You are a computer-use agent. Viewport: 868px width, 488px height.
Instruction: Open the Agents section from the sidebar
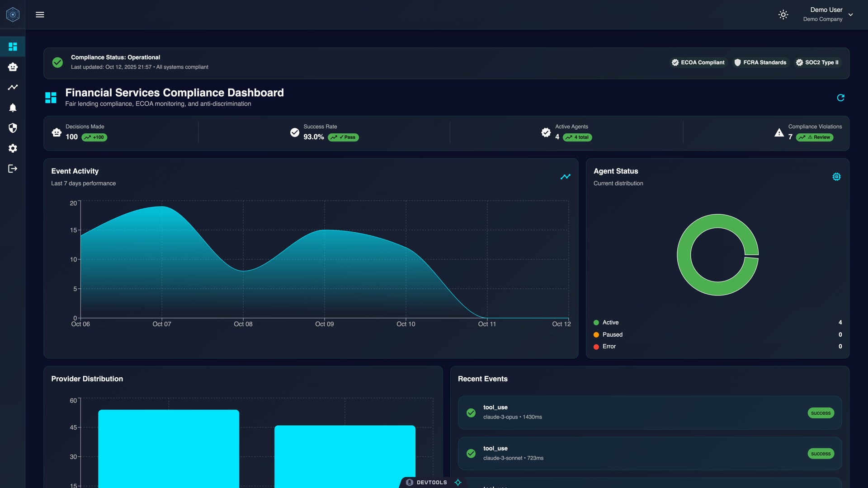[13, 66]
